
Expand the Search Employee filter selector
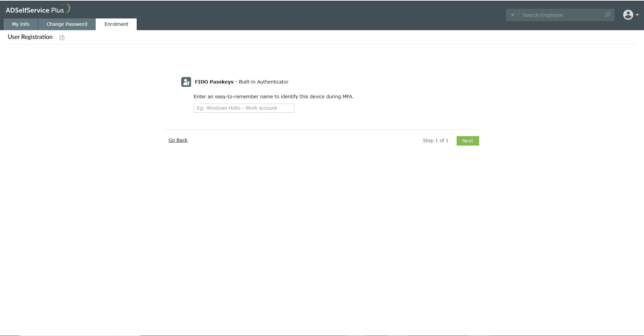click(x=512, y=15)
